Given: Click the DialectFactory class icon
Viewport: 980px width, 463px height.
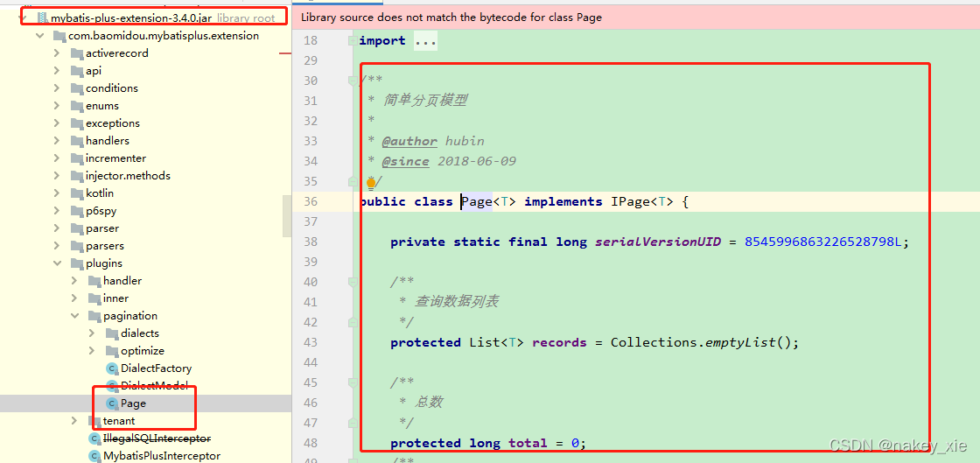Looking at the screenshot, I should tap(112, 368).
